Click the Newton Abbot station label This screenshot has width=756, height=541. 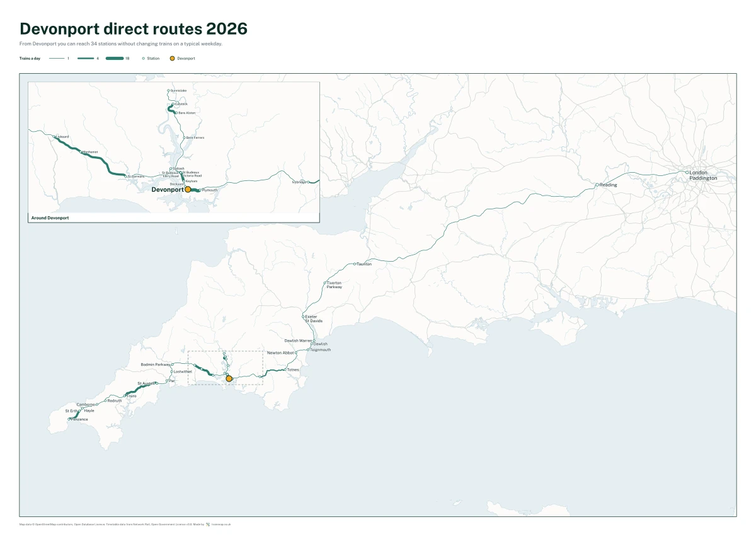(x=280, y=352)
